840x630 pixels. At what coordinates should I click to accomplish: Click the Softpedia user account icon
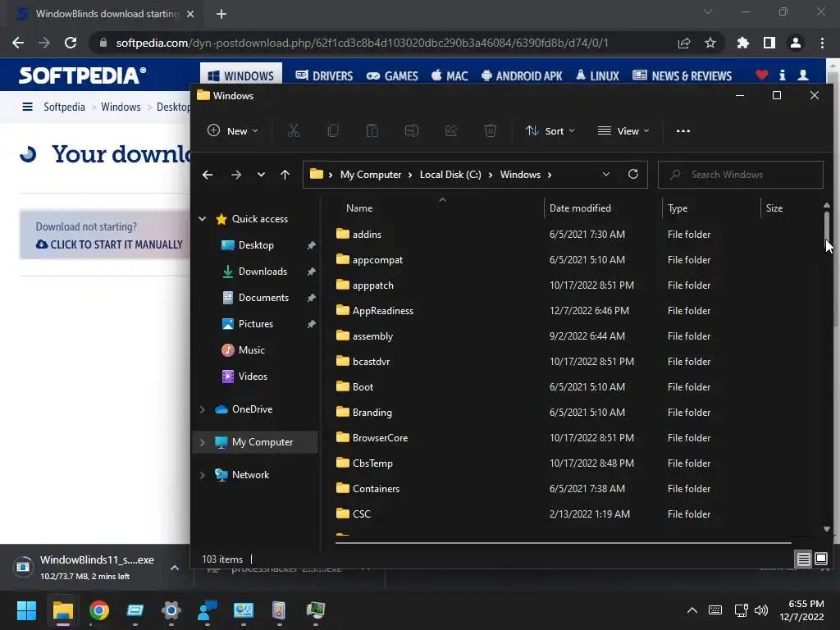803,75
